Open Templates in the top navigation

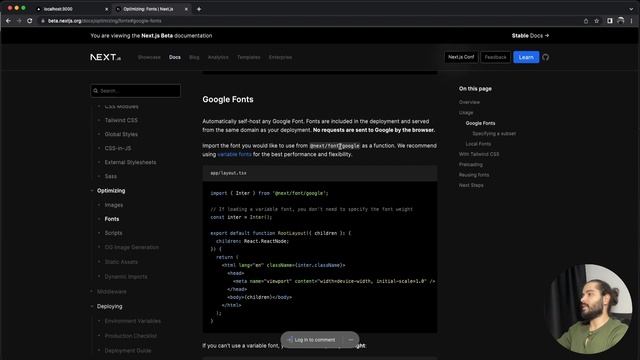pyautogui.click(x=249, y=57)
